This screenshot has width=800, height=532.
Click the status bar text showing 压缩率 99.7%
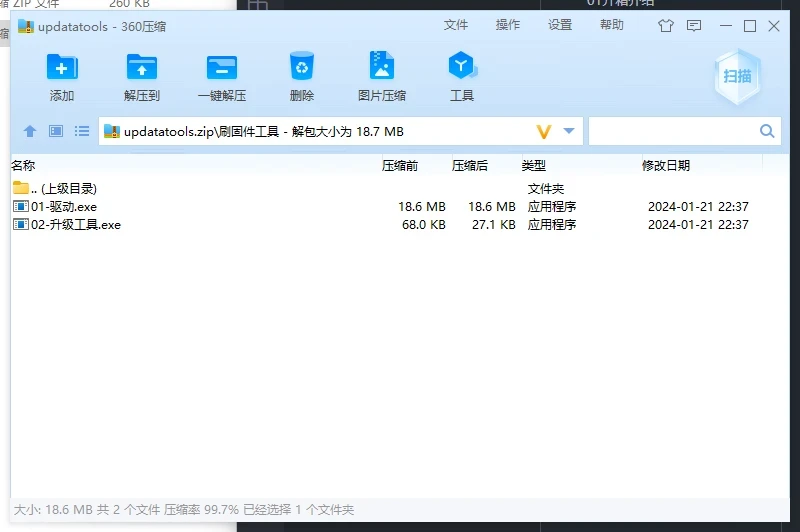[x=201, y=510]
